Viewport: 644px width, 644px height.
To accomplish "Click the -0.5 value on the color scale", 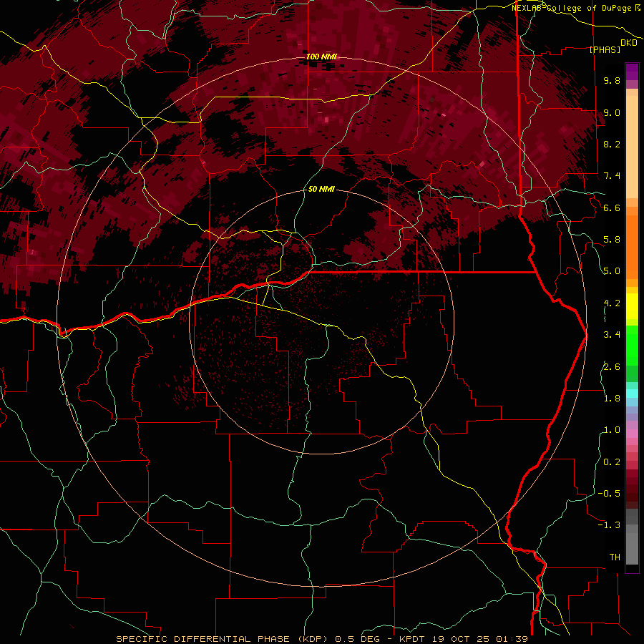I will click(x=609, y=494).
